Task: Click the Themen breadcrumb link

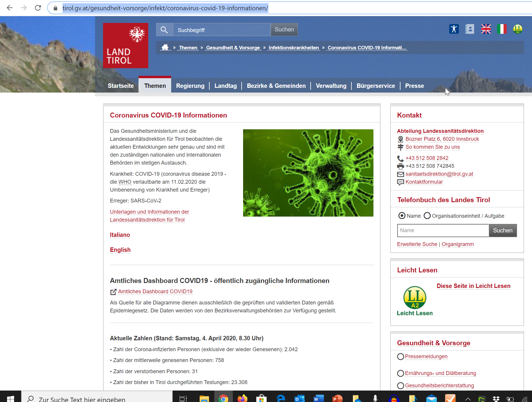Action: [x=188, y=48]
